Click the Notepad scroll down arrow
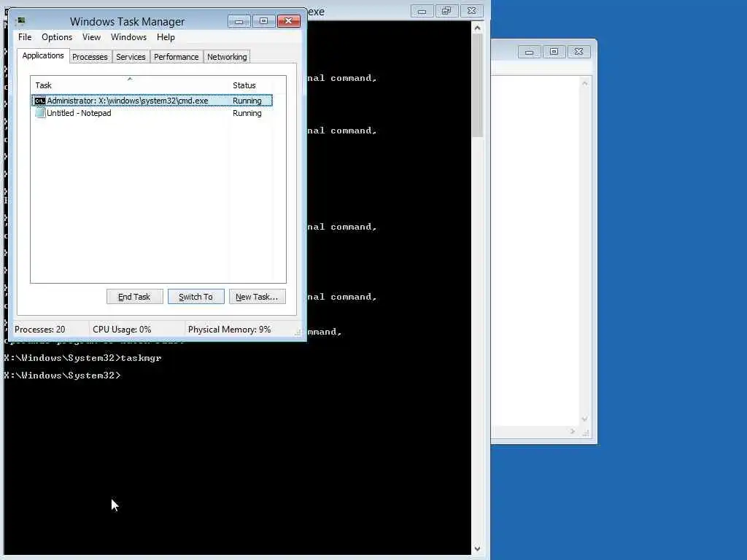 click(585, 419)
